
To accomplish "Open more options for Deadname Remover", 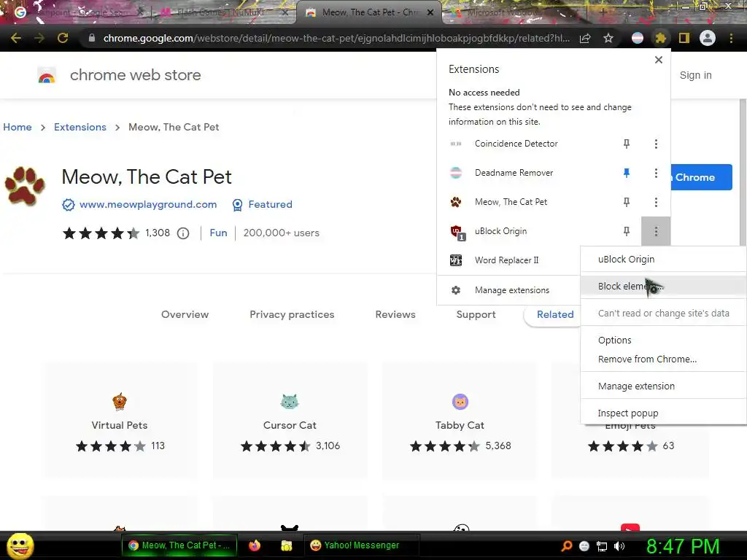I will (656, 173).
